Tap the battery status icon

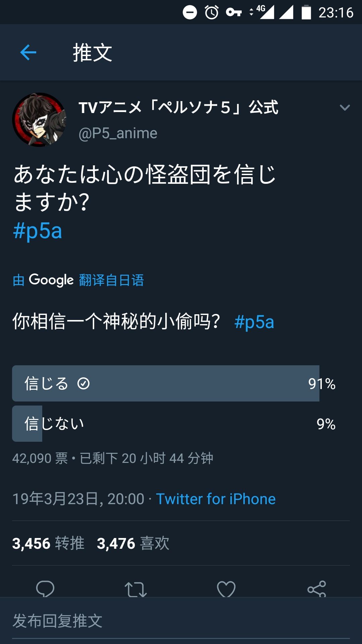306,13
